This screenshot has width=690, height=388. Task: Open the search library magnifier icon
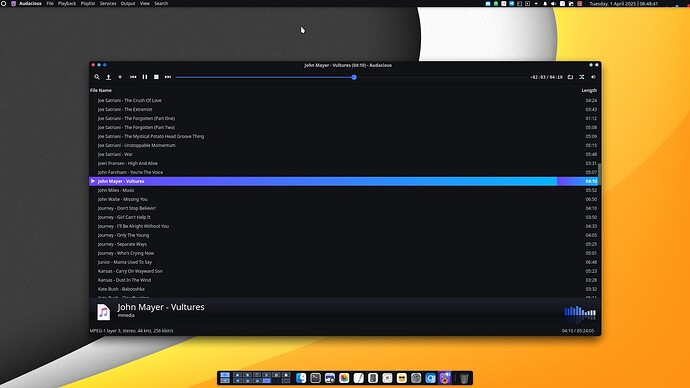coord(97,77)
